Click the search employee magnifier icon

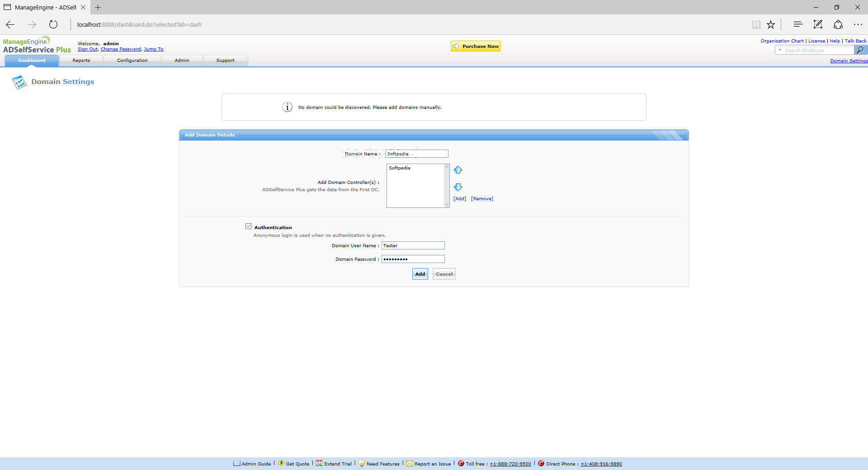[x=860, y=50]
